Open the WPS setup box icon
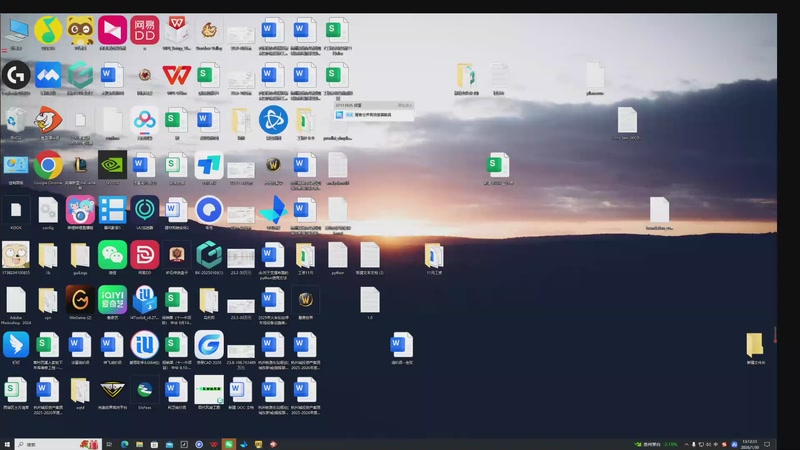800x450 pixels. [177, 32]
